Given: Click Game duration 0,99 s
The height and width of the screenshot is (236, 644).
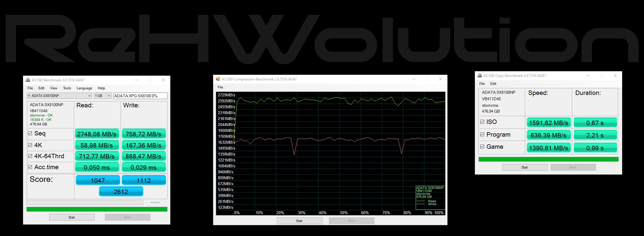Looking at the screenshot, I should (595, 148).
